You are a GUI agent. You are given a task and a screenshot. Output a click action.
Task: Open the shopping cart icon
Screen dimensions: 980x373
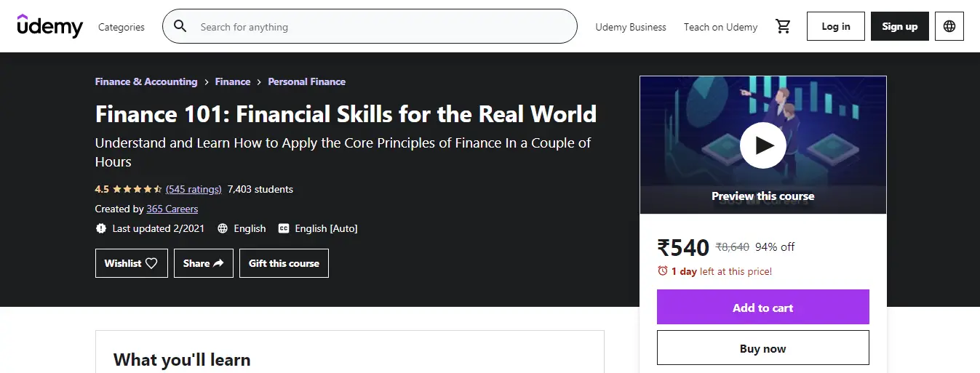tap(783, 27)
